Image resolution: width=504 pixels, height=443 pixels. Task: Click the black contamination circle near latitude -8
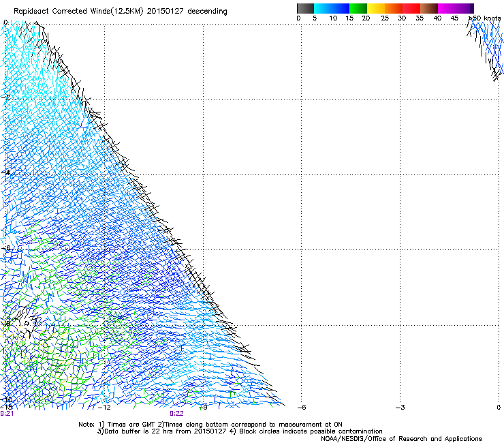(27, 323)
